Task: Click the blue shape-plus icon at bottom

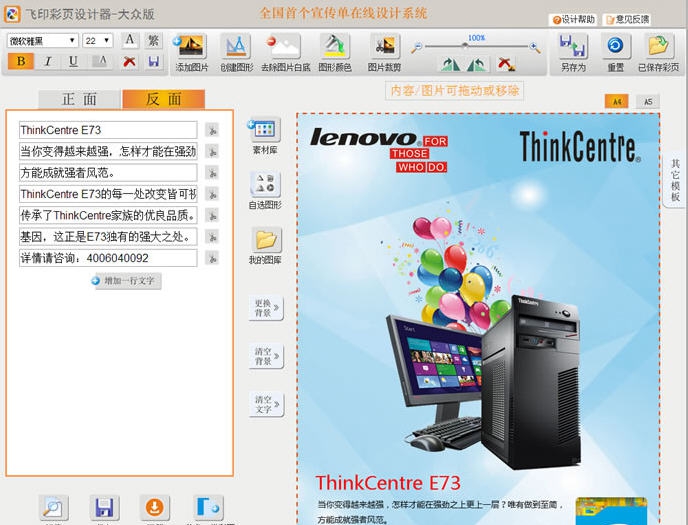Action: pyautogui.click(x=208, y=507)
